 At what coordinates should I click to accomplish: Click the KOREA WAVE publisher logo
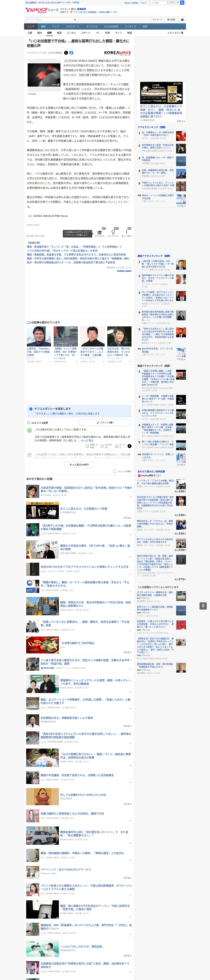coord(117,53)
